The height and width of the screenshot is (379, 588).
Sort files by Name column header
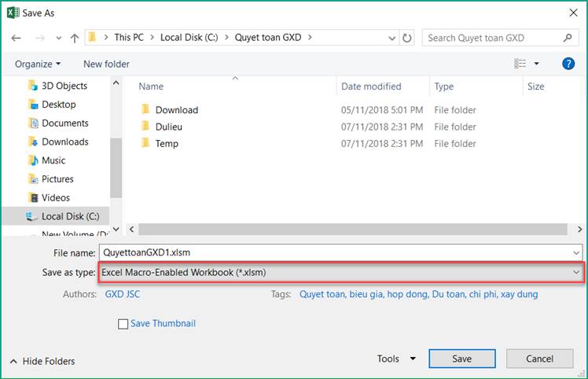(x=151, y=86)
